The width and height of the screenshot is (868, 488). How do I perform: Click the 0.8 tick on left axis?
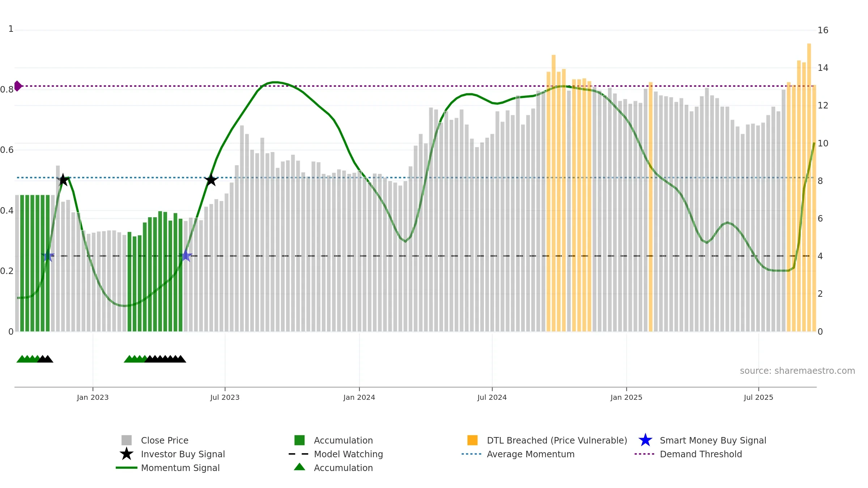[x=7, y=90]
